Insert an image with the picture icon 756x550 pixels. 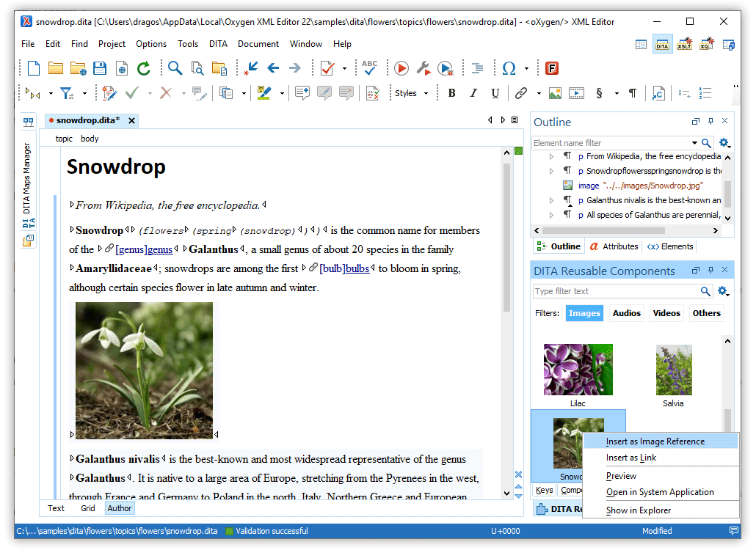555,93
